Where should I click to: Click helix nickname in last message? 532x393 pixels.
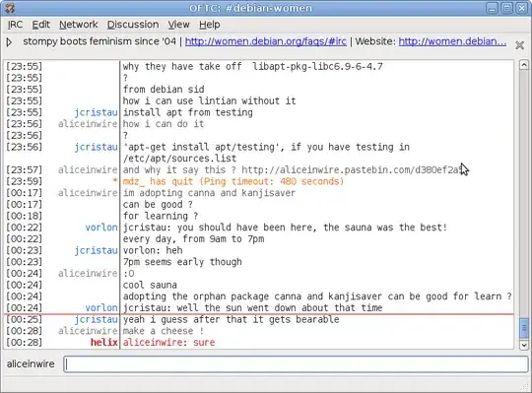(103, 342)
